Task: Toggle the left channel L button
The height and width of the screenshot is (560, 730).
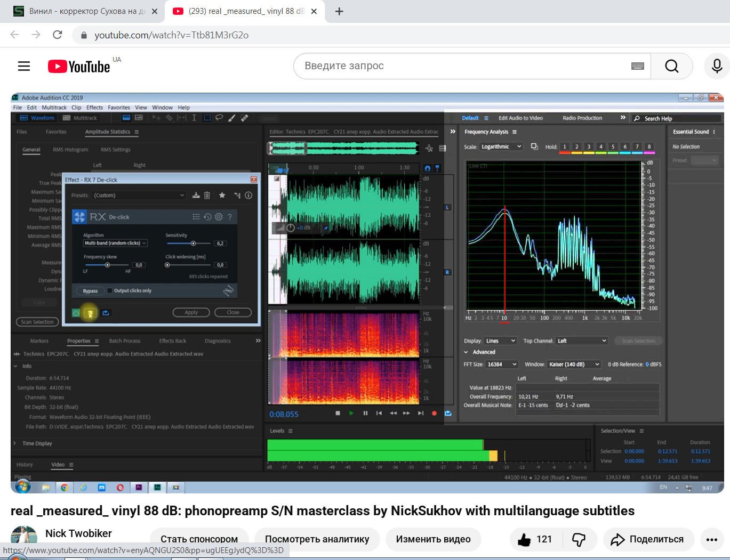Action: 447,207
